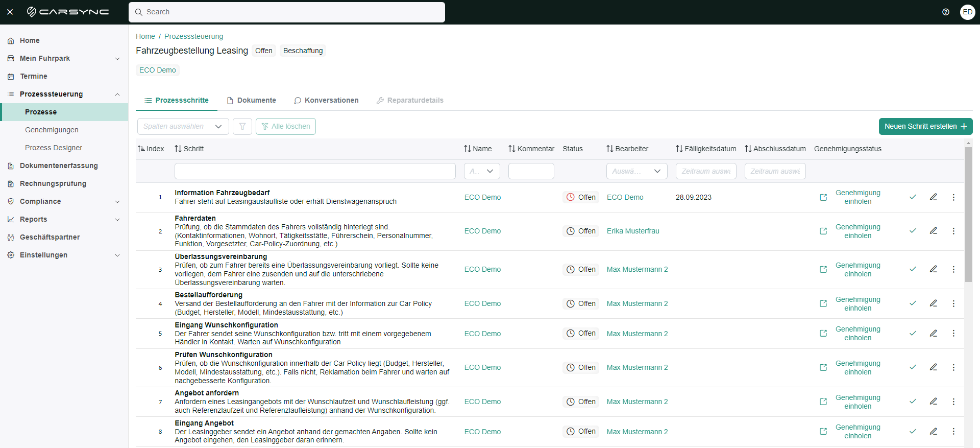Open Genehmigungen in the sidebar

(52, 130)
